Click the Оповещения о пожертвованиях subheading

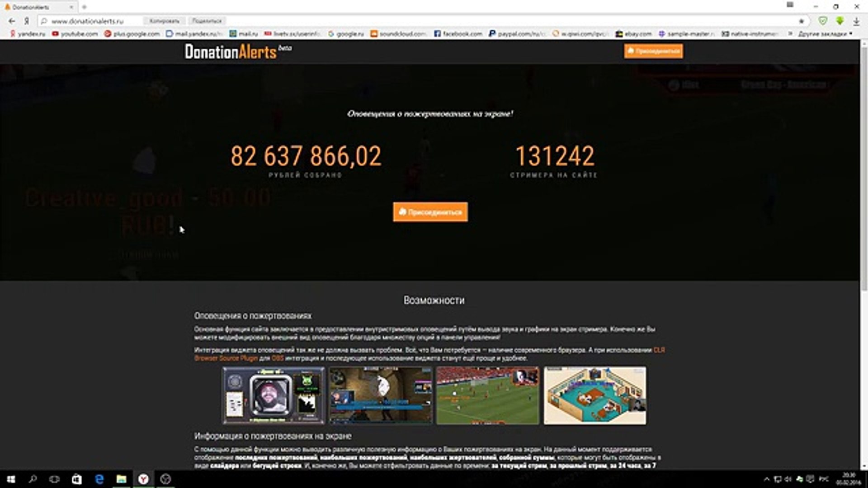click(x=253, y=316)
